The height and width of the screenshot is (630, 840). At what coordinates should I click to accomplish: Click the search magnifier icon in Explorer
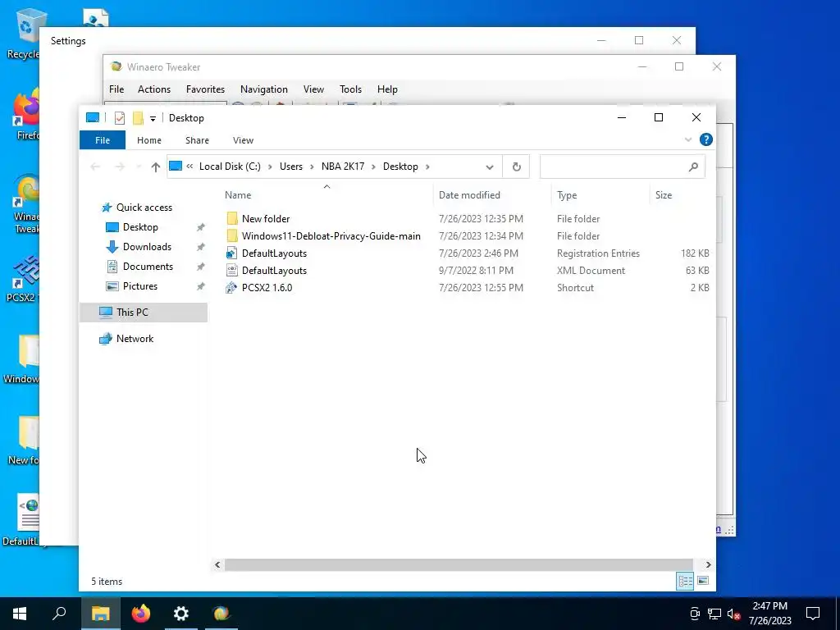pyautogui.click(x=693, y=167)
